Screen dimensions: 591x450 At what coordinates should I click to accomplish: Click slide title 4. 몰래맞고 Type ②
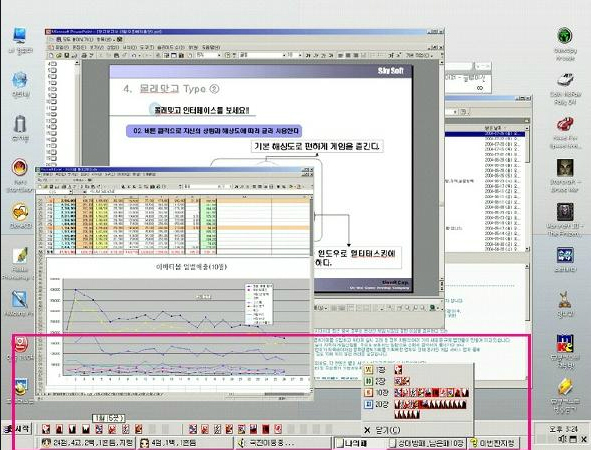[x=171, y=89]
